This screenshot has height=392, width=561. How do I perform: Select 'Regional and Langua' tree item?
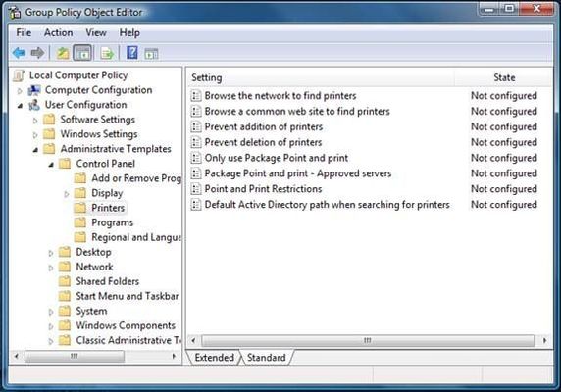pos(136,237)
